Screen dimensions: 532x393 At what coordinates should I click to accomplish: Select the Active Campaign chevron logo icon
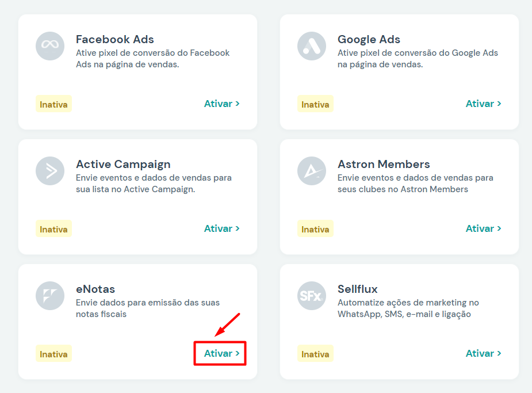coord(50,171)
